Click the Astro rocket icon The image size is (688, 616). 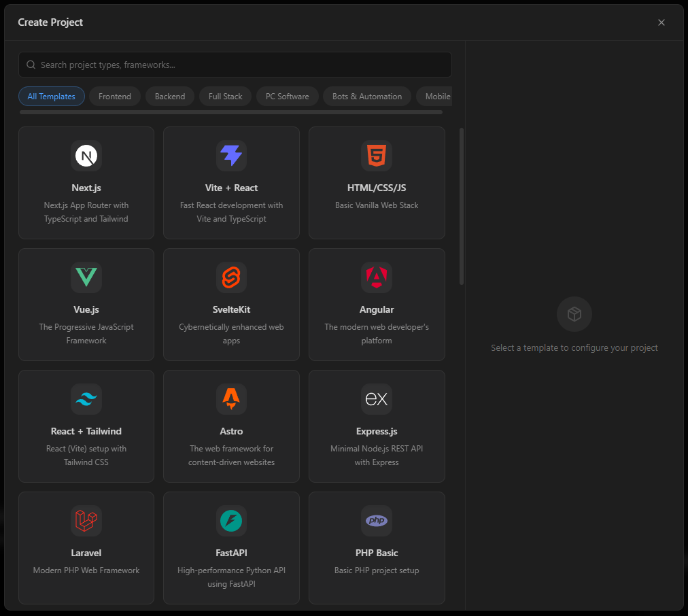click(x=231, y=398)
